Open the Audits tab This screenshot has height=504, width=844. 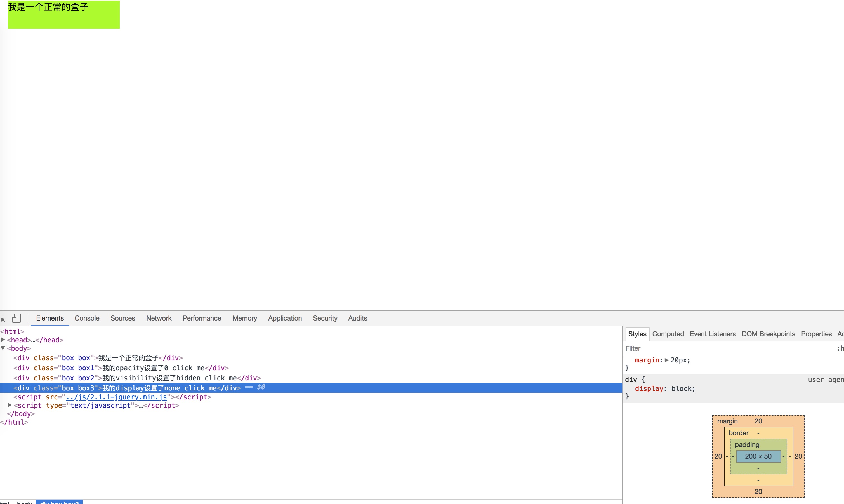[x=357, y=318]
